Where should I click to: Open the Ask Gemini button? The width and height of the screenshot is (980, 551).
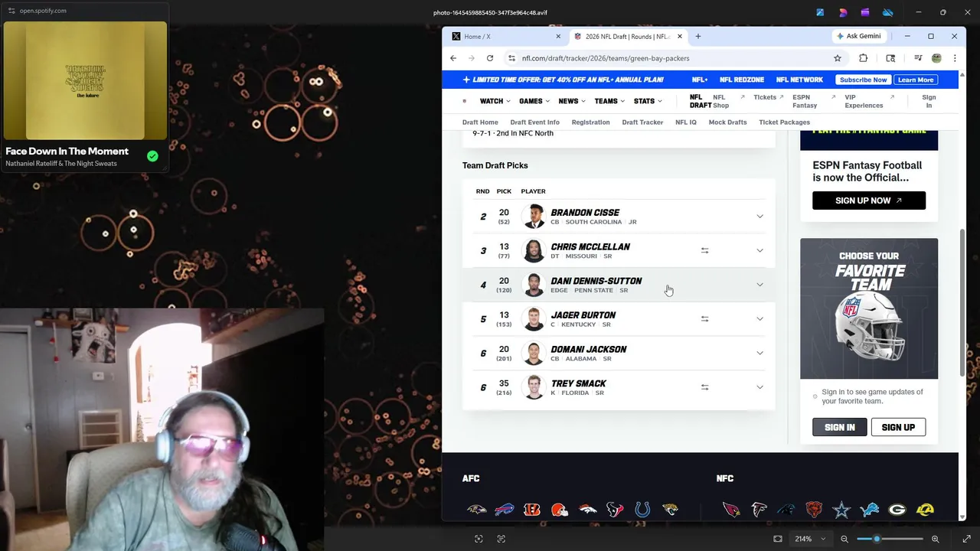point(858,36)
